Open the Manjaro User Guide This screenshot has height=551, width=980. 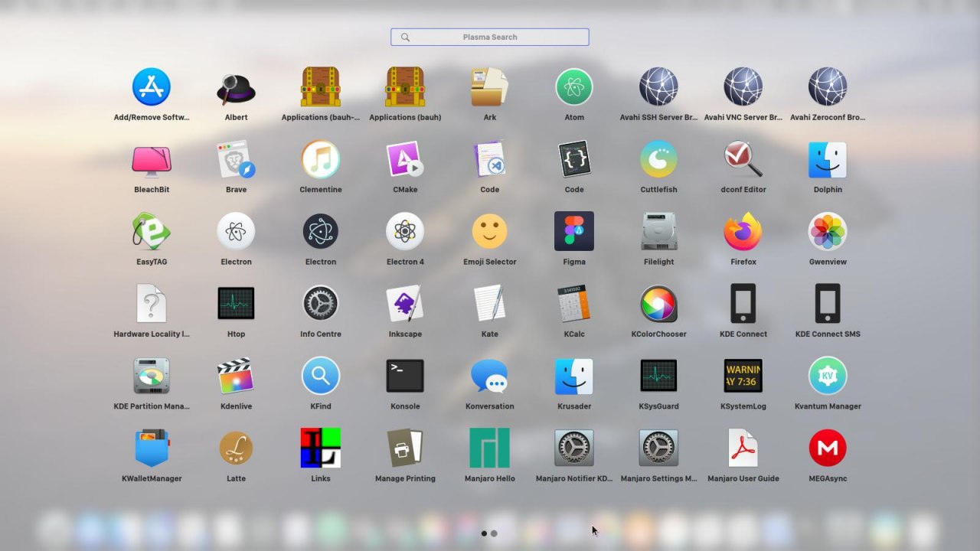coord(743,448)
